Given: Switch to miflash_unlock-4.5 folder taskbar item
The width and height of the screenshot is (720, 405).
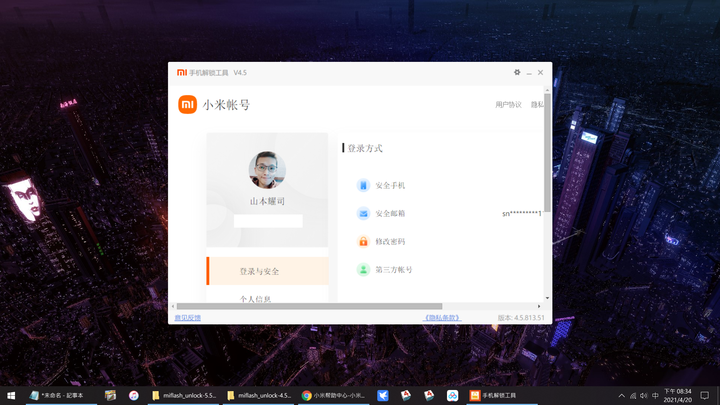Looking at the screenshot, I should (260, 395).
